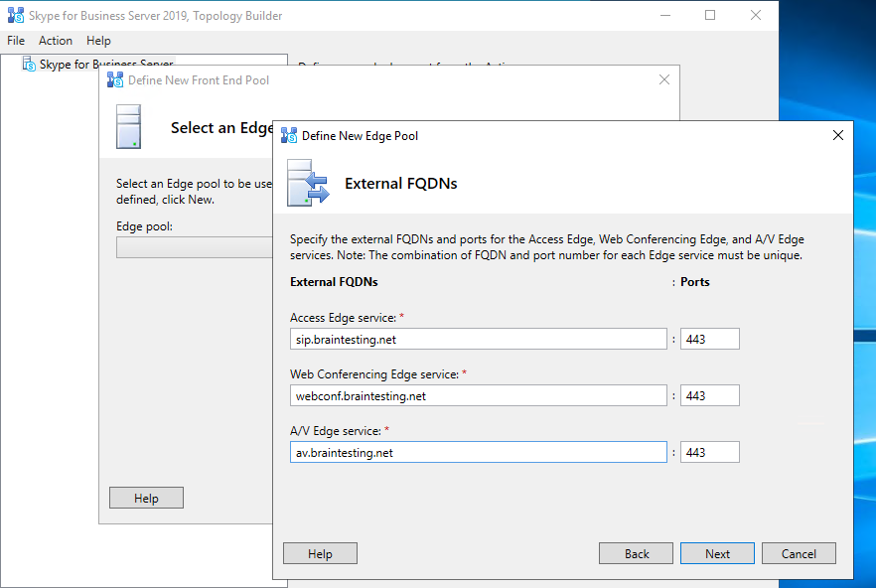
Task: Click the Define New Front End Pool title icon
Action: [116, 80]
